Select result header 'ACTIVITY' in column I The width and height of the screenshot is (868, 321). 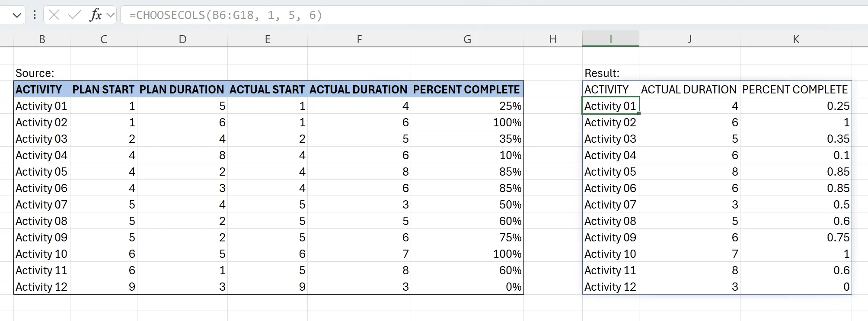click(610, 89)
